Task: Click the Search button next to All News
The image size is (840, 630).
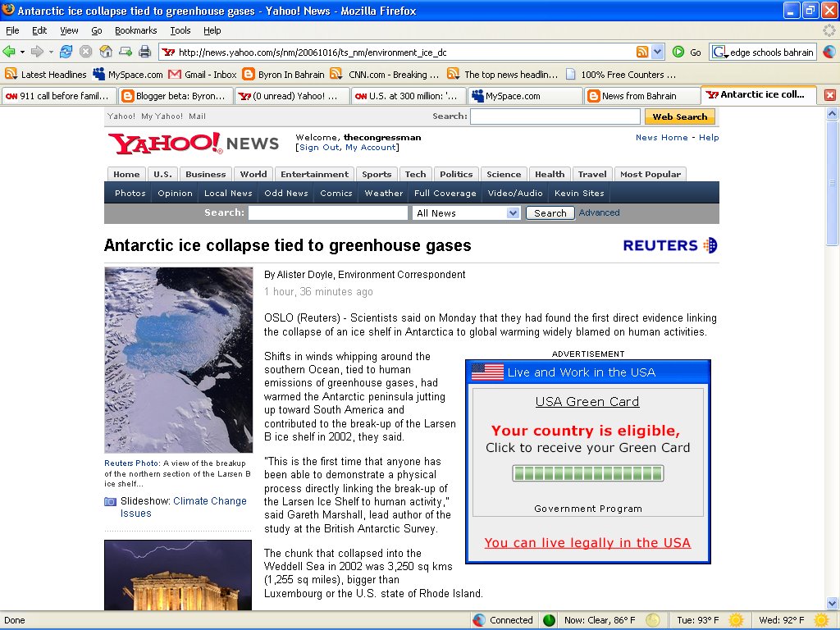Action: tap(550, 213)
